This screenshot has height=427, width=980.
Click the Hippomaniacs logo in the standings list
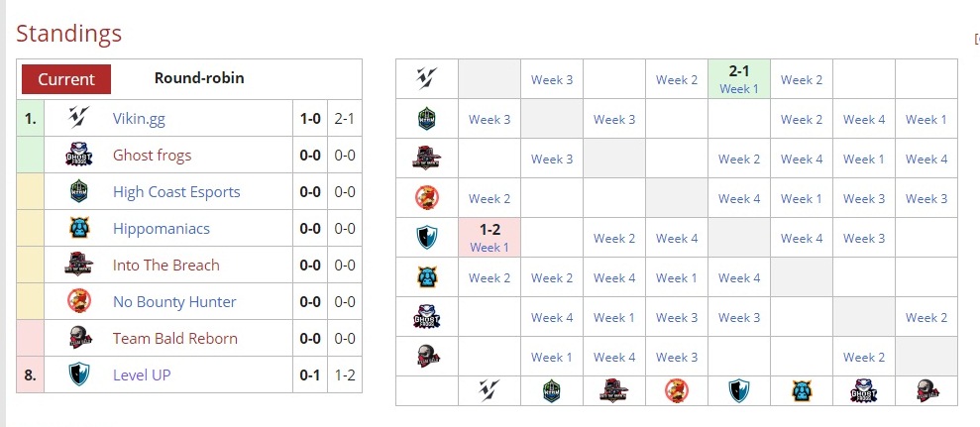tap(79, 229)
